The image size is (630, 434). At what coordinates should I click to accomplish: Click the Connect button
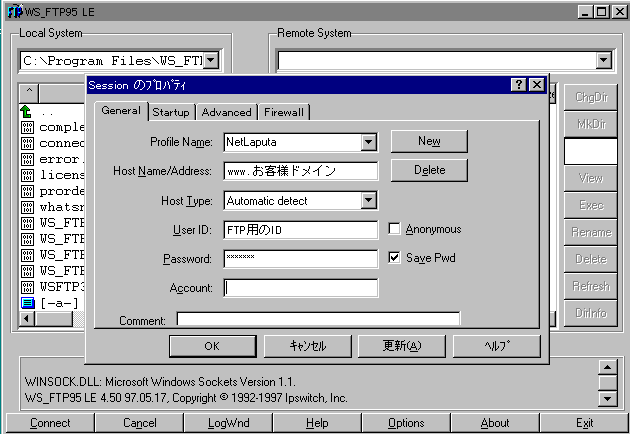click(50, 423)
